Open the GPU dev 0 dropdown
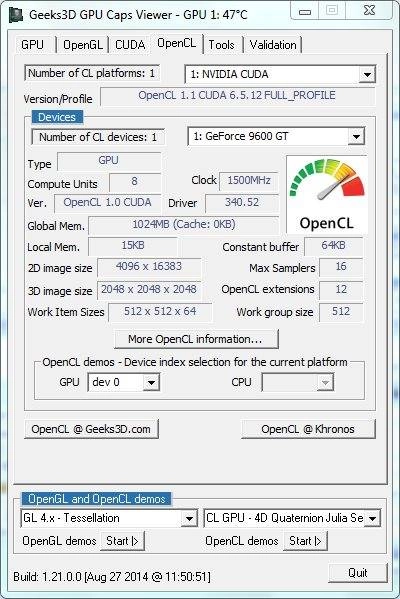The height and width of the screenshot is (599, 400). 151,382
